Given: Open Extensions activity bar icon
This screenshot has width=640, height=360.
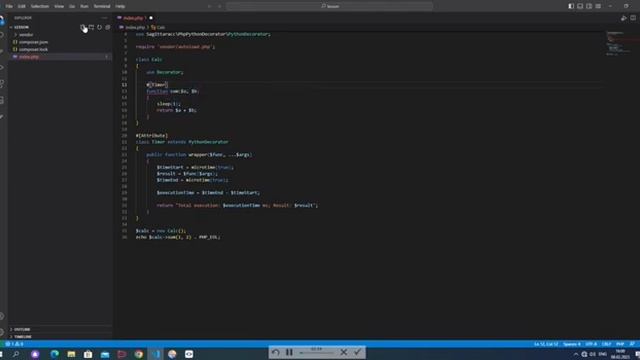Looking at the screenshot, I should pyautogui.click(x=2, y=84).
